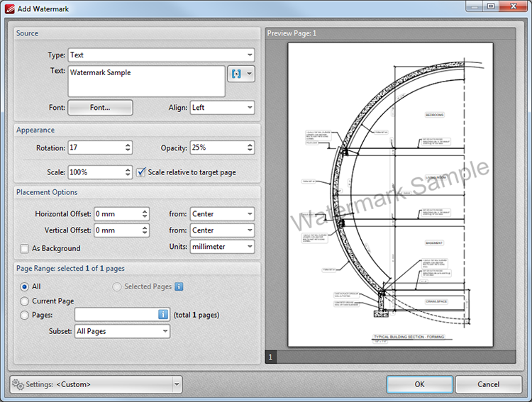Screen dimensions: 532x402
Task: Open the Units millimeter dropdown
Action: 222,247
